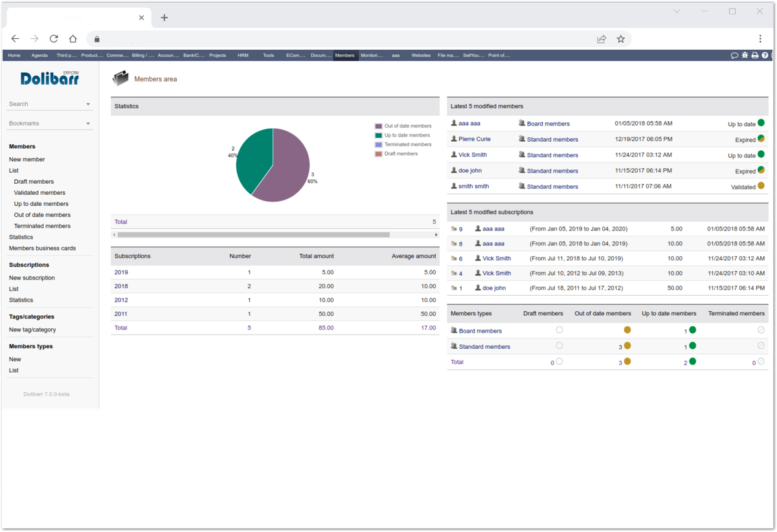Open the Websites top menu
Screen dimensions: 777x532
point(421,56)
